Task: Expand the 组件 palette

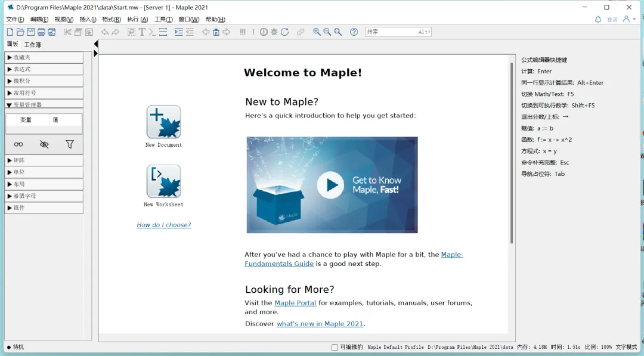Action: (x=44, y=208)
